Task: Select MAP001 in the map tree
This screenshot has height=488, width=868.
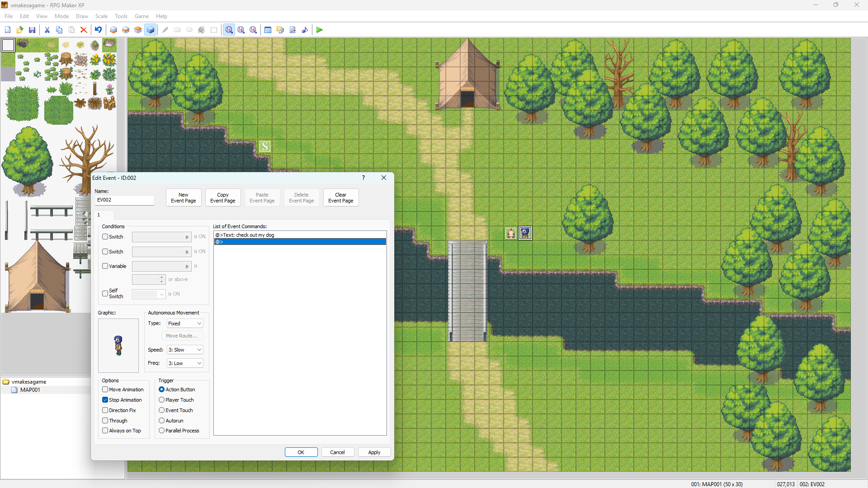Action: point(30,390)
